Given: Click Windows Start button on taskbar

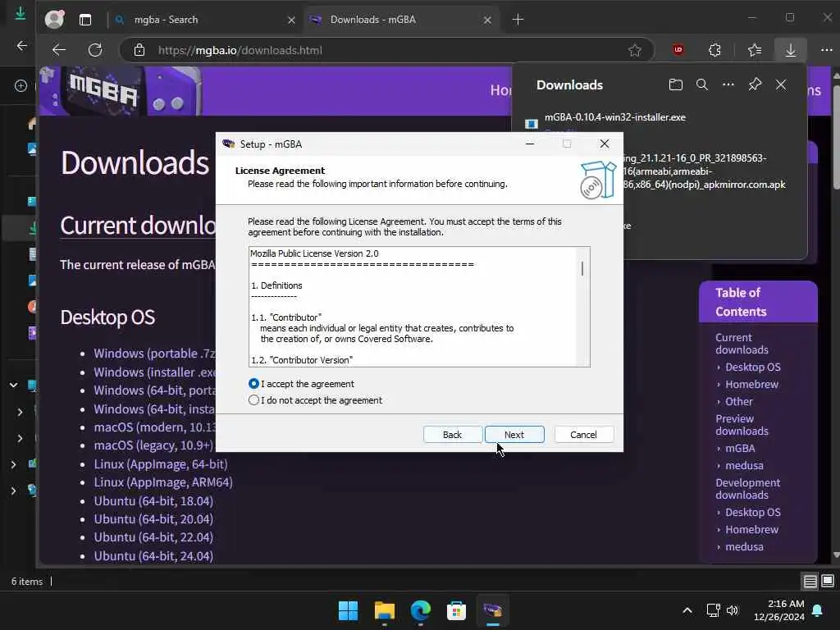Looking at the screenshot, I should coord(348,610).
